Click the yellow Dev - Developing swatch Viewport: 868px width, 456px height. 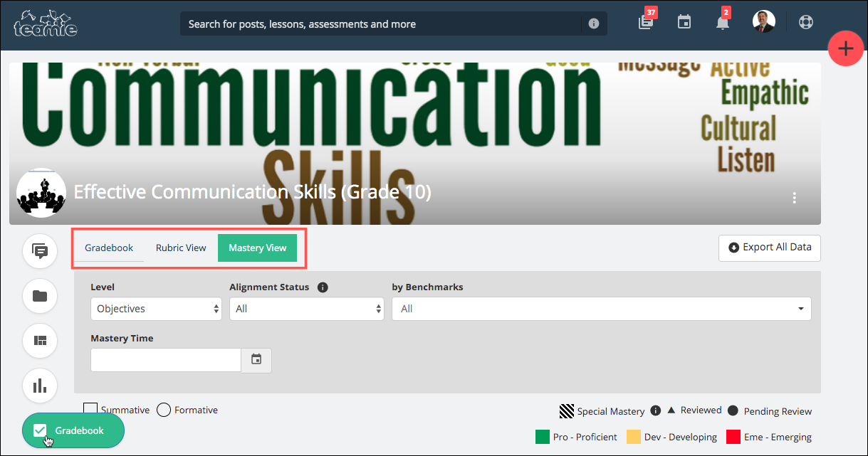coord(634,437)
